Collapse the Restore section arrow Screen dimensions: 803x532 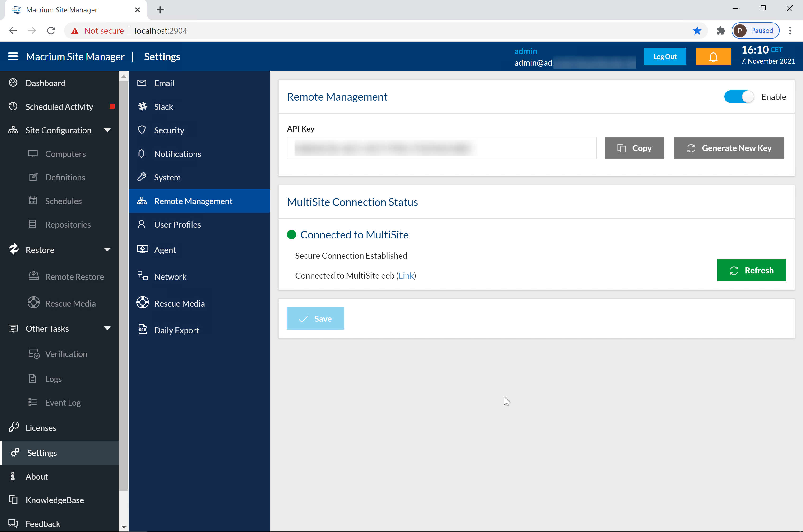pyautogui.click(x=107, y=250)
